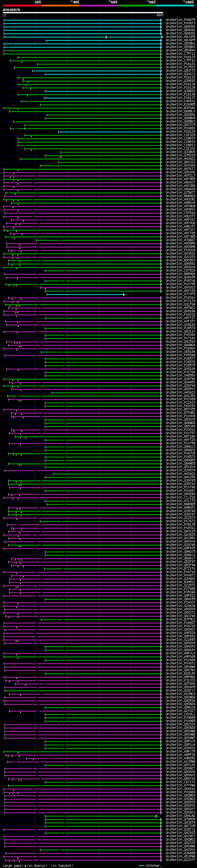Image resolution: width=197 pixels, height=868 pixels.
Task: Select the UniRef100_Q3LFQ4 label
Action: point(180,304)
